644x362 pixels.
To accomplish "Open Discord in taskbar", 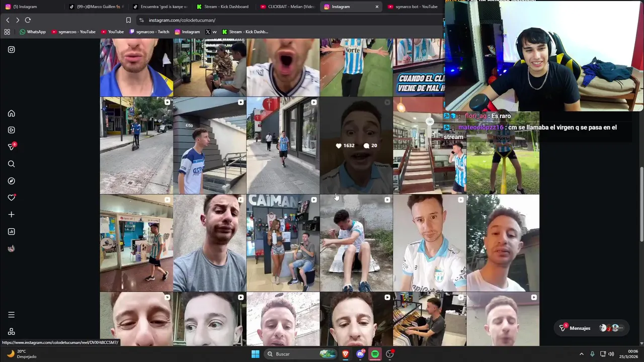I will 360,354.
